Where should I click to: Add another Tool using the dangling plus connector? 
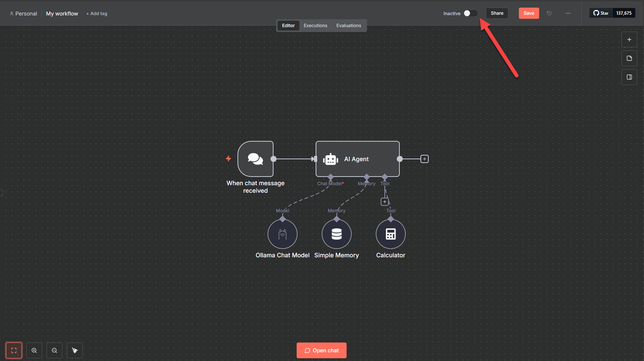(384, 201)
